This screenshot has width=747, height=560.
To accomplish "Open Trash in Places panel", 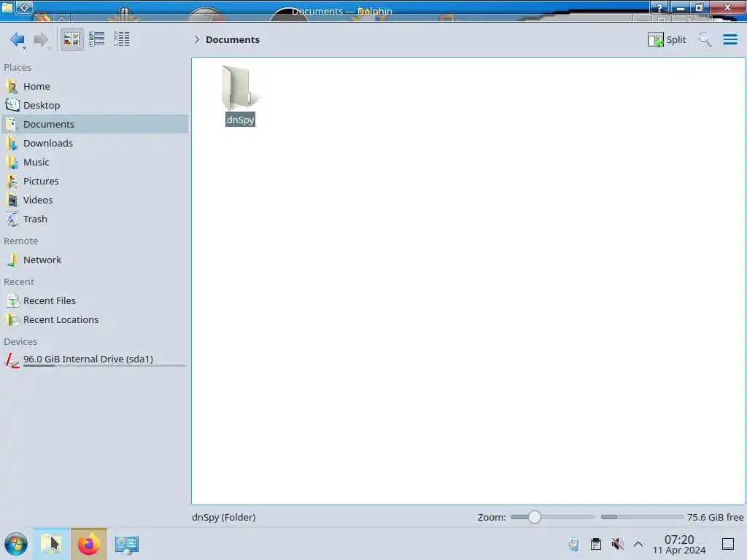I will pyautogui.click(x=94, y=219).
